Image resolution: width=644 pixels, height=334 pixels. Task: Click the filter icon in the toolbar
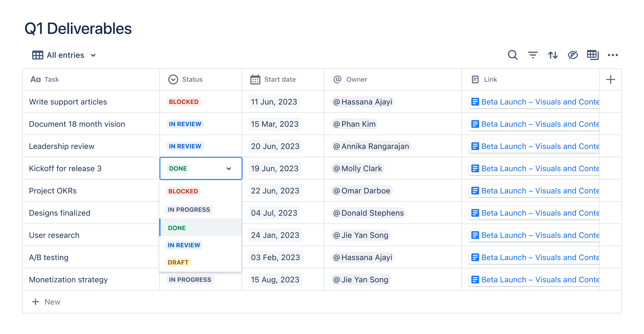pos(533,55)
